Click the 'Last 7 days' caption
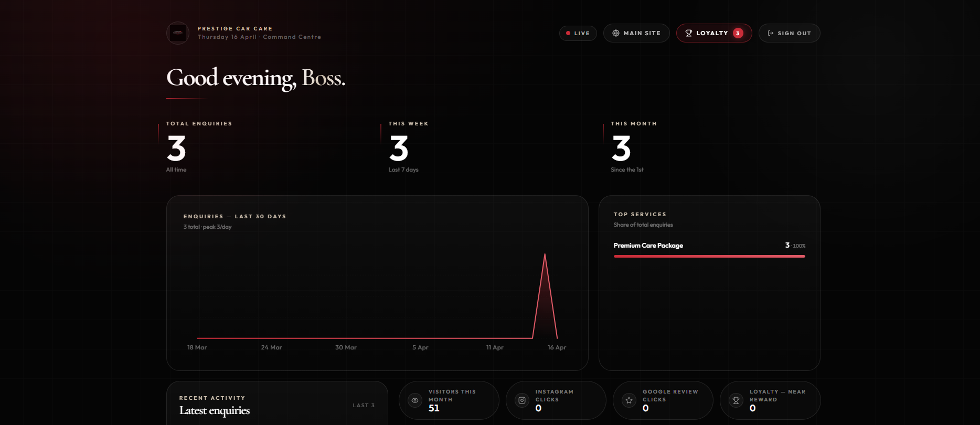Viewport: 980px width, 425px height. pyautogui.click(x=403, y=169)
